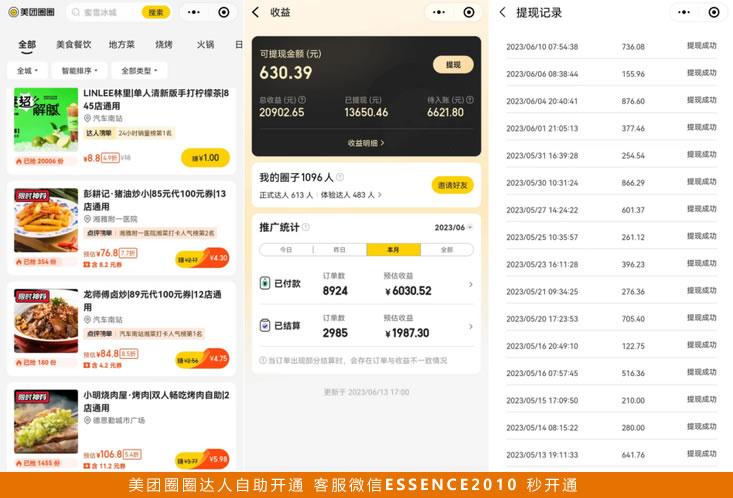The image size is (733, 498).
Task: Switch to 火锅 category tab
Action: coord(205,44)
